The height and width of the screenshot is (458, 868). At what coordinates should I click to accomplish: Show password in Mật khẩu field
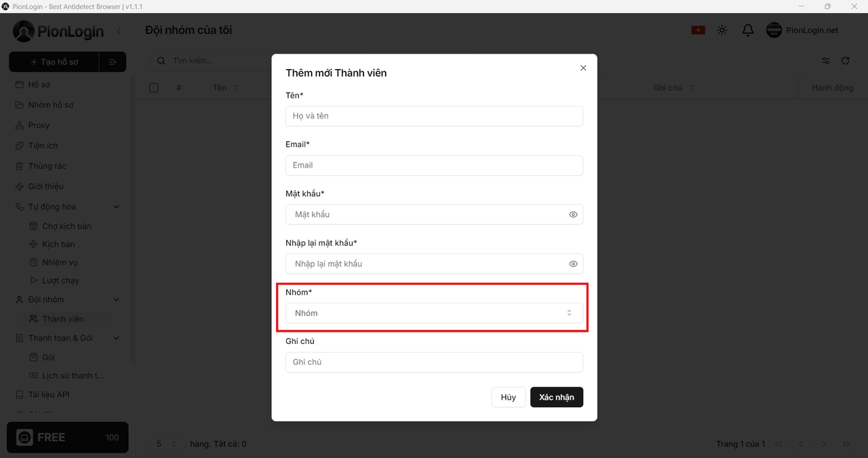(573, 214)
